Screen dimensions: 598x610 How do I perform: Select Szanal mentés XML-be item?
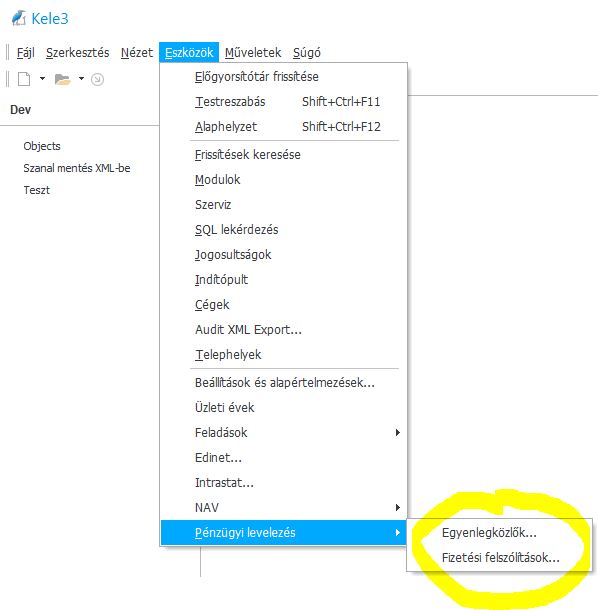tap(77, 168)
